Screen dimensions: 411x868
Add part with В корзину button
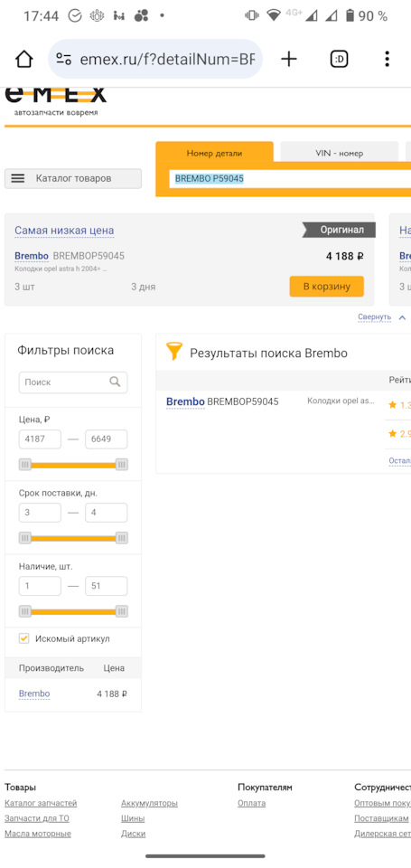326,287
